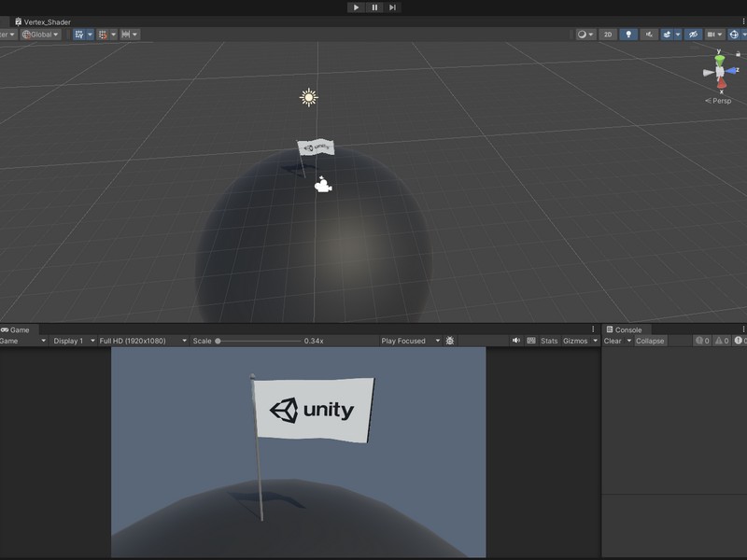Open the grid visibility options arrow

pos(90,35)
